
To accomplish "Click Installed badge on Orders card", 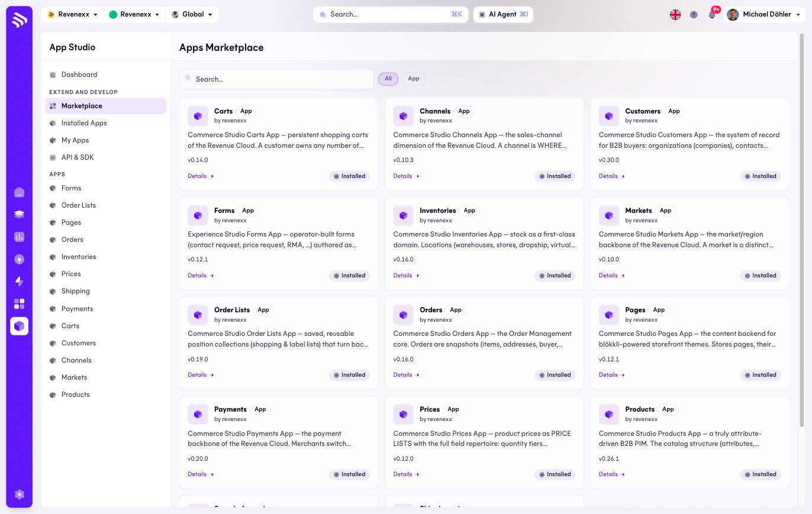I will [x=555, y=375].
